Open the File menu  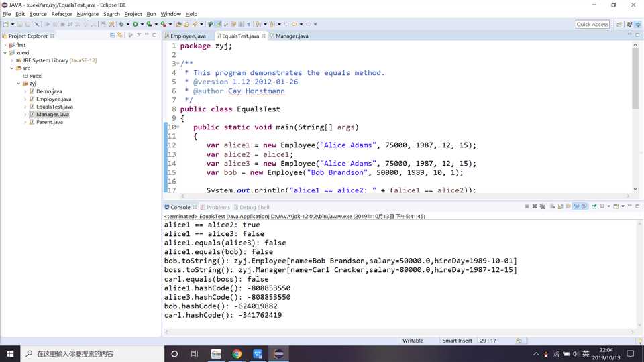(x=7, y=14)
